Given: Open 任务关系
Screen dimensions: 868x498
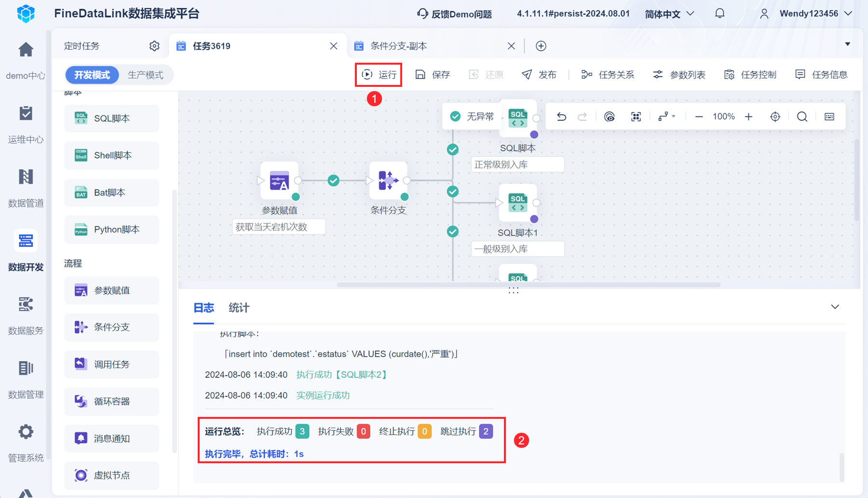Looking at the screenshot, I should tap(608, 75).
